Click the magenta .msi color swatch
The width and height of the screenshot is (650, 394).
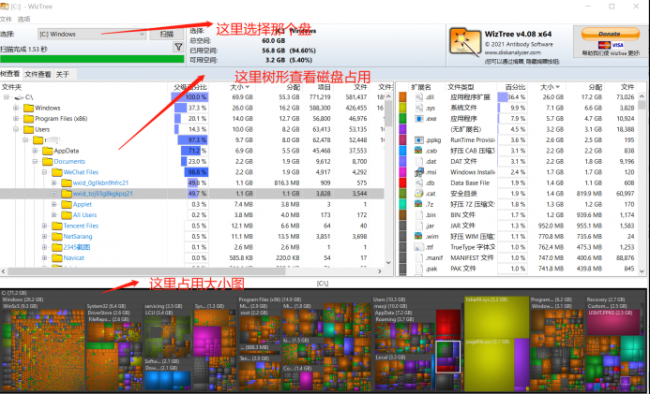[x=403, y=172]
